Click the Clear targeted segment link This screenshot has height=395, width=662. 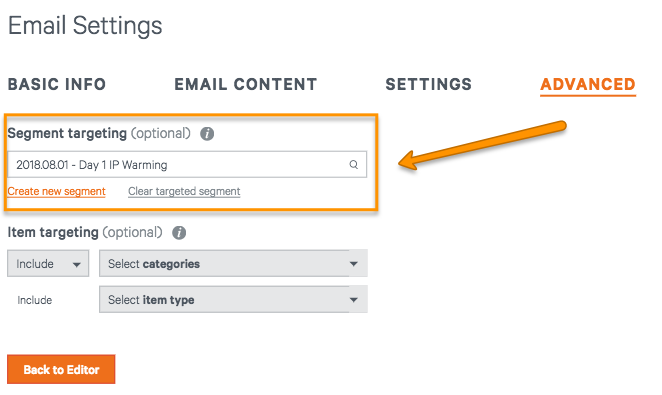pyautogui.click(x=184, y=192)
